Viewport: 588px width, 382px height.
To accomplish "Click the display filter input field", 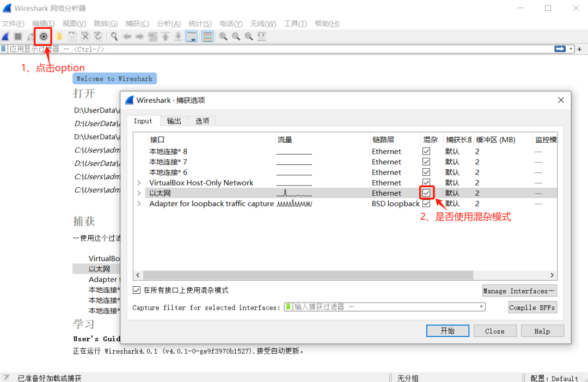I will point(280,49).
